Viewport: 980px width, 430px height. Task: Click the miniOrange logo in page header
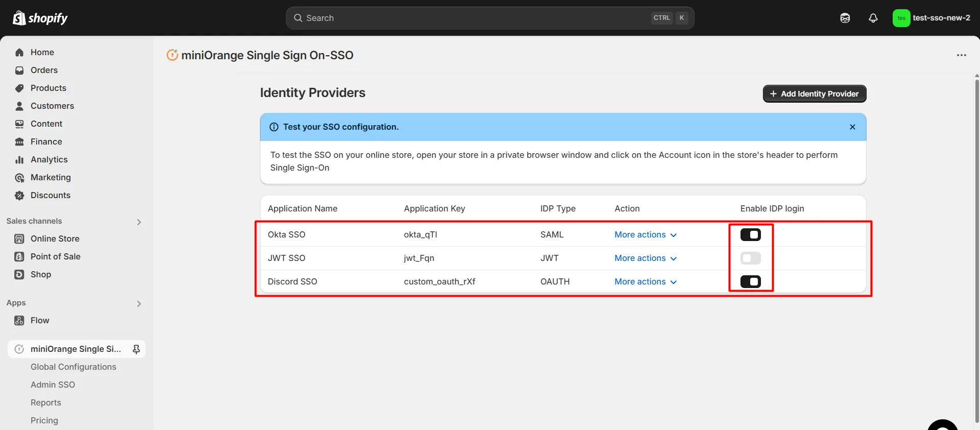[173, 55]
